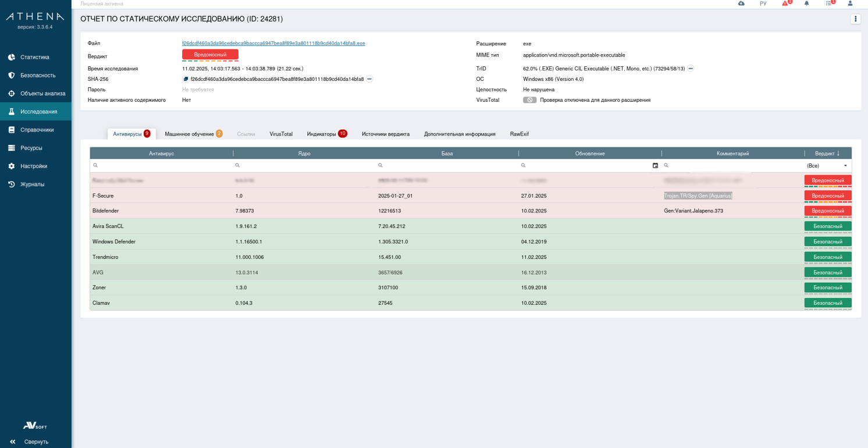Image resolution: width=868 pixels, height=448 pixels.
Task: Open the calendar picker in the Обновление filter
Action: tap(655, 166)
